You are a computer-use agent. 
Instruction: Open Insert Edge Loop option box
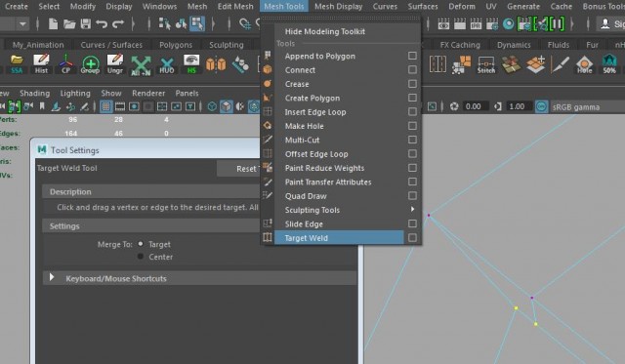(x=412, y=111)
